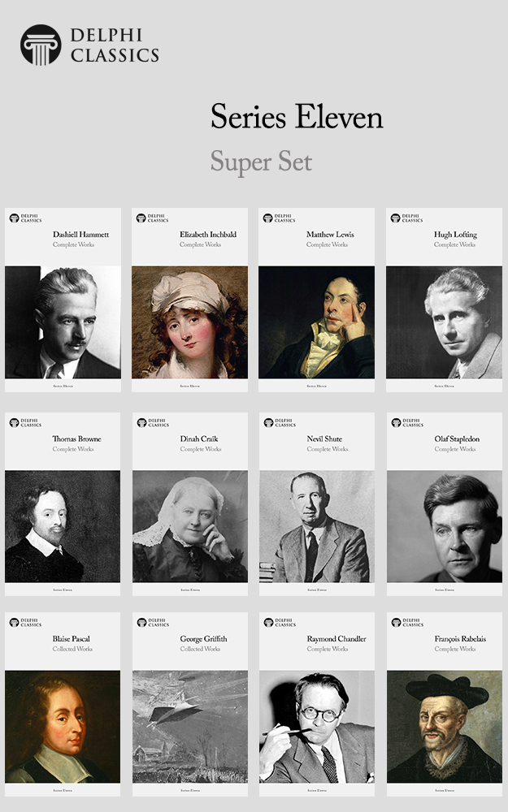
Task: Select the Elizabeth Inchbald portrait cover
Action: 189,300
